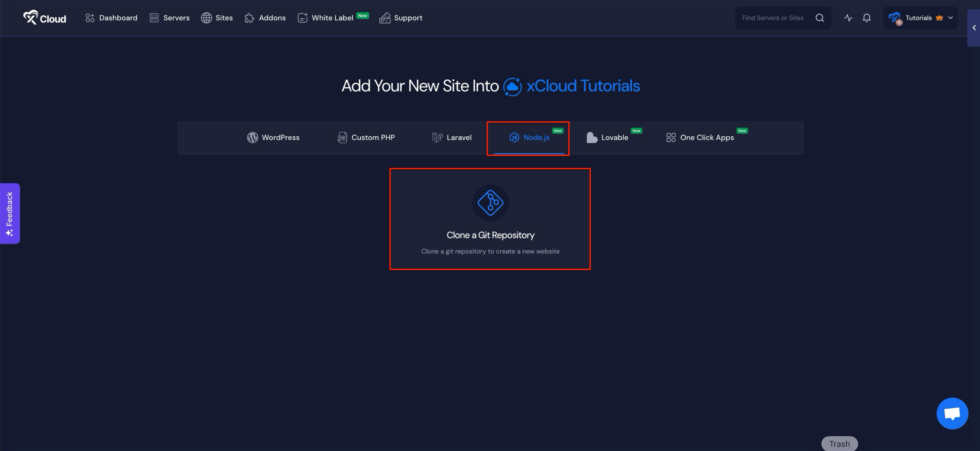Viewport: 980px width, 451px height.
Task: Open Addons from the top navigation
Action: (x=265, y=18)
